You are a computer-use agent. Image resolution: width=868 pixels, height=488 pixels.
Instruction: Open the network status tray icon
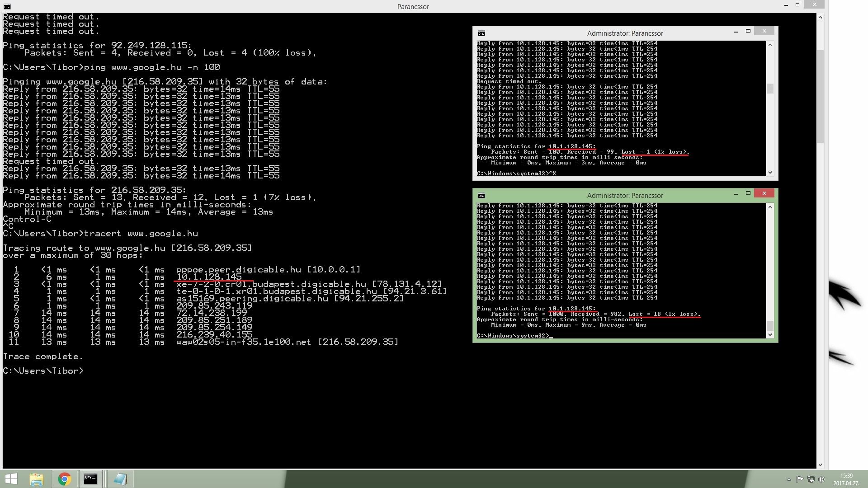(811, 479)
